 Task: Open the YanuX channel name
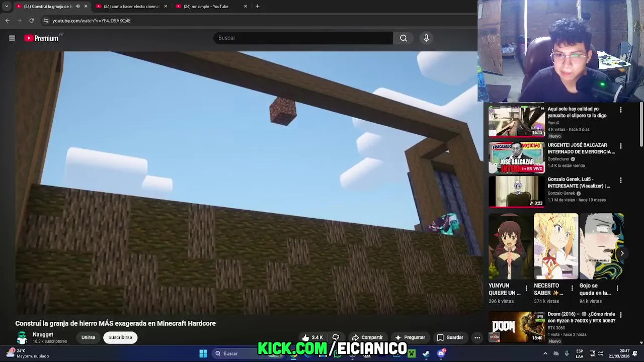553,123
